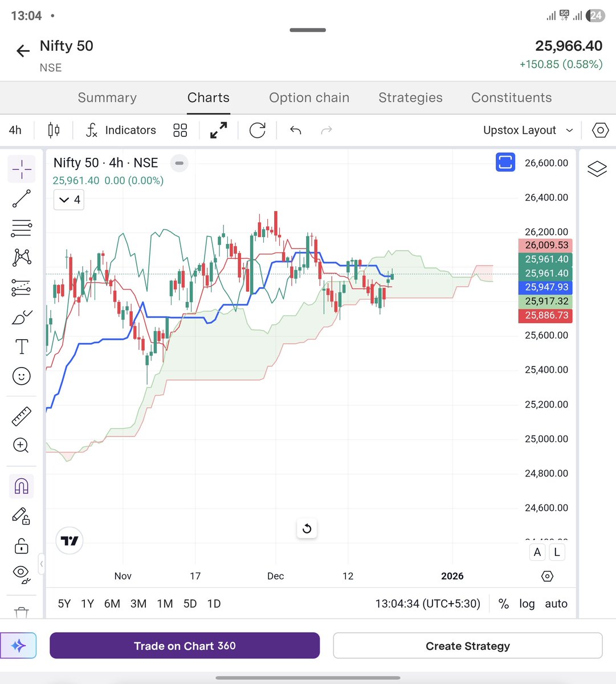Toggle the A auto scale button
This screenshot has height=684, width=616.
click(x=537, y=552)
